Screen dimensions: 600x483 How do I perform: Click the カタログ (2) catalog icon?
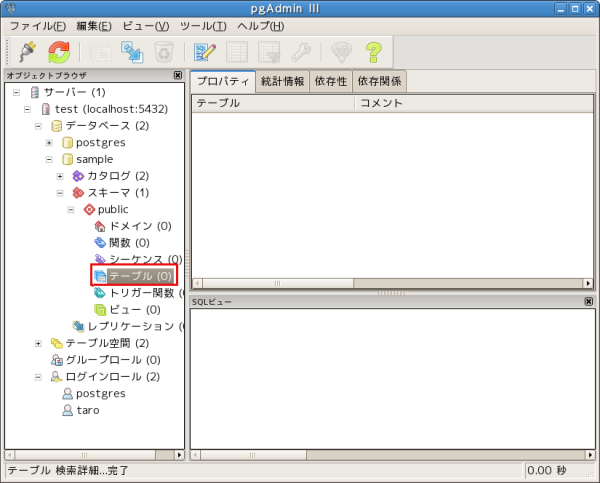pos(78,176)
